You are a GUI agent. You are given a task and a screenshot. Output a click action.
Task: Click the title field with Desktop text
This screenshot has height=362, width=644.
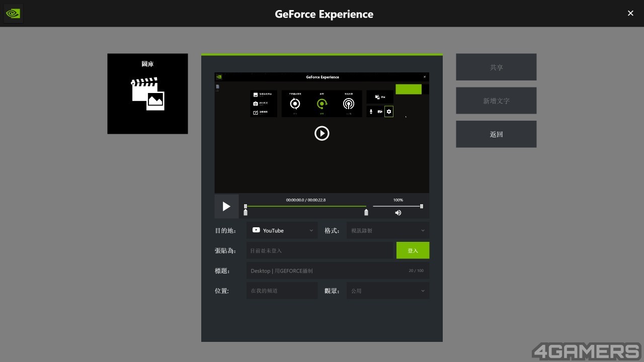pos(338,270)
